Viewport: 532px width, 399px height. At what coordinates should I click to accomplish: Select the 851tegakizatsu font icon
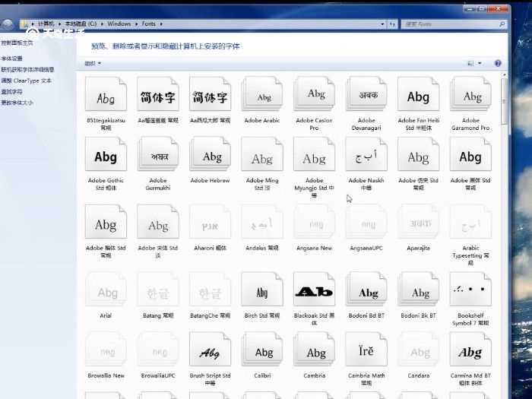[106, 94]
